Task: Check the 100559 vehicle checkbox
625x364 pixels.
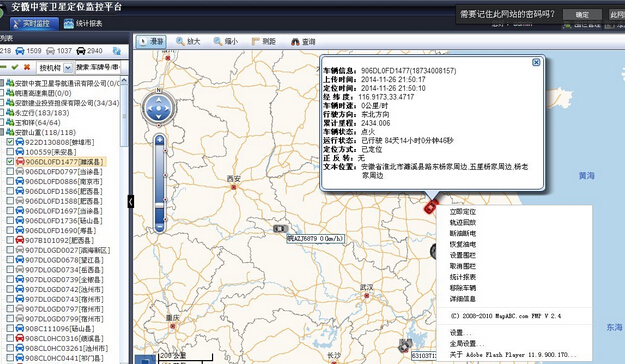Action: [x=10, y=152]
